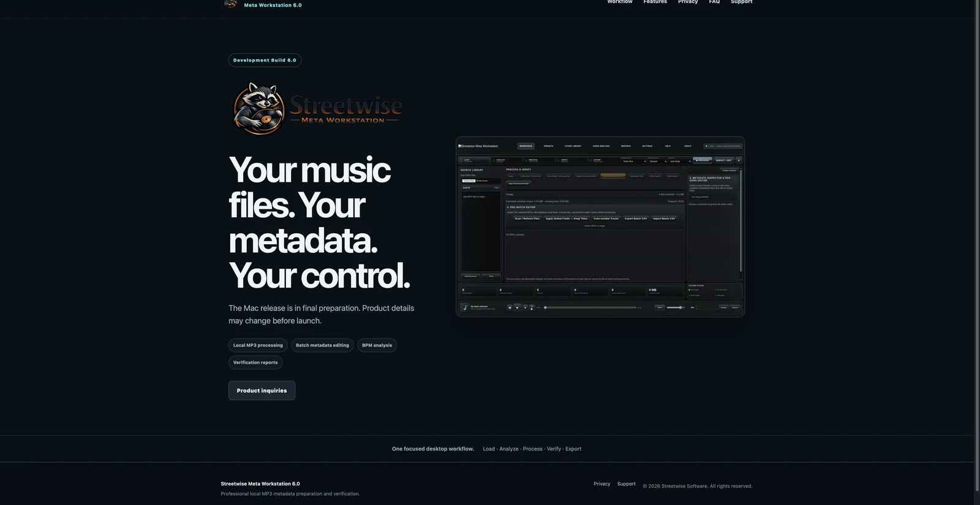Click the stop icon in the player bar
980x505 pixels.
(x=525, y=307)
